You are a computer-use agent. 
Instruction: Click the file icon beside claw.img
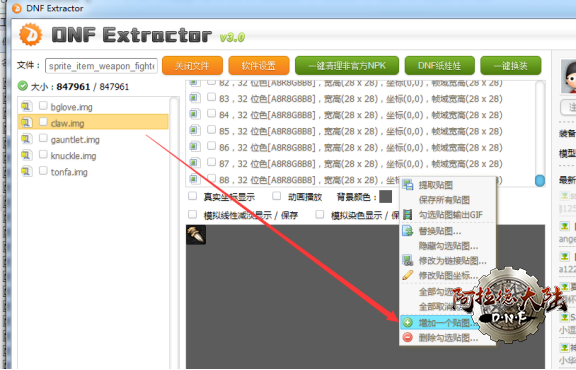(x=26, y=122)
